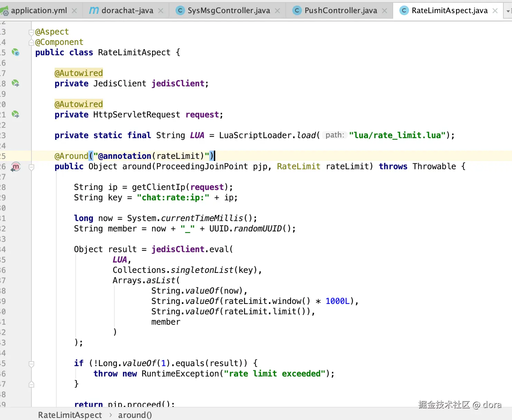Close the SysMsgController.java tab

click(277, 11)
